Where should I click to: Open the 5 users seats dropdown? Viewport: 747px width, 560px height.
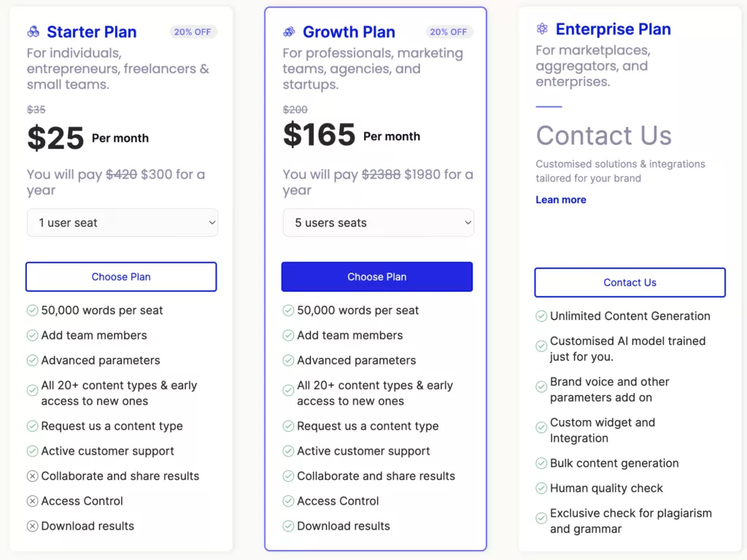tap(378, 223)
